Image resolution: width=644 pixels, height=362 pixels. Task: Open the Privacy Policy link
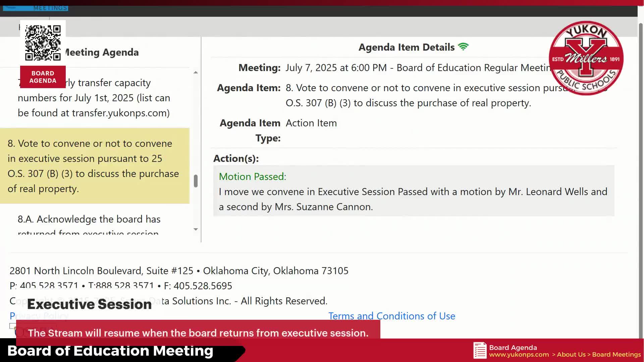pyautogui.click(x=39, y=316)
